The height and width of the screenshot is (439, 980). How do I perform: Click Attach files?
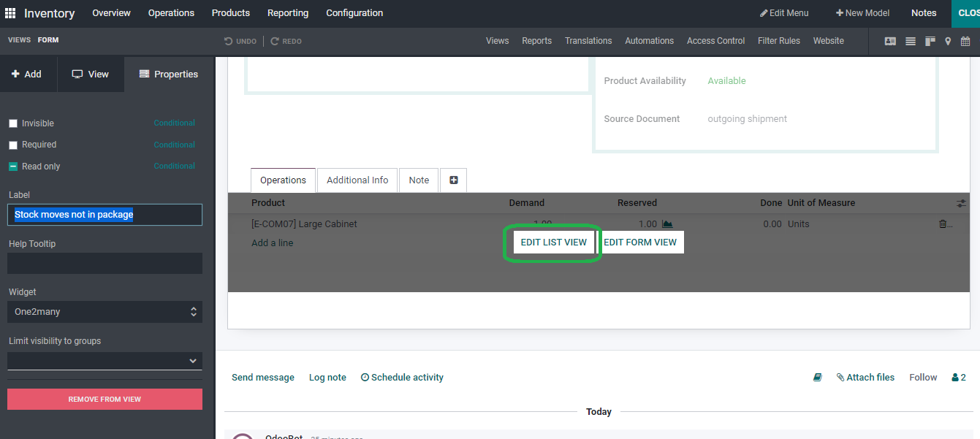coord(865,378)
